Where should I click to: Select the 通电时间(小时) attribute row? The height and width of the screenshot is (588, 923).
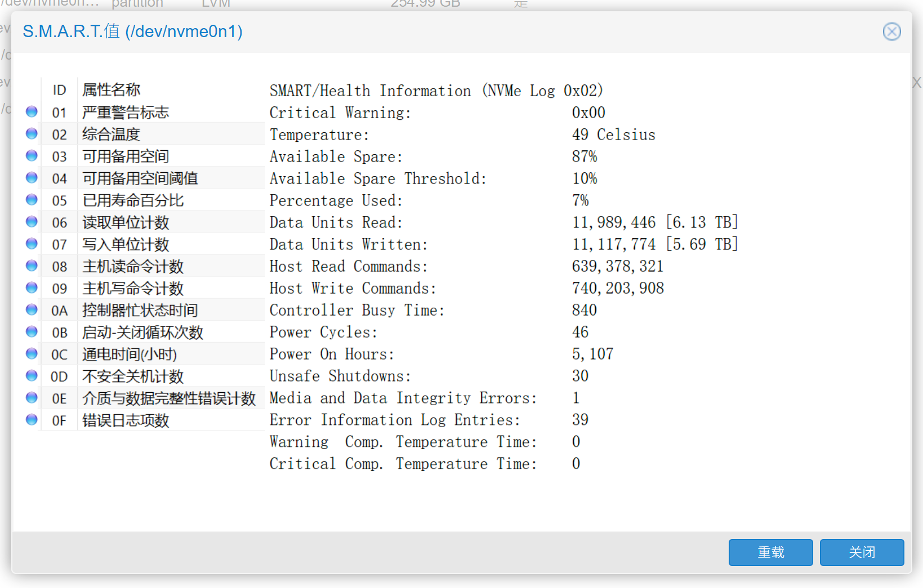(x=130, y=354)
